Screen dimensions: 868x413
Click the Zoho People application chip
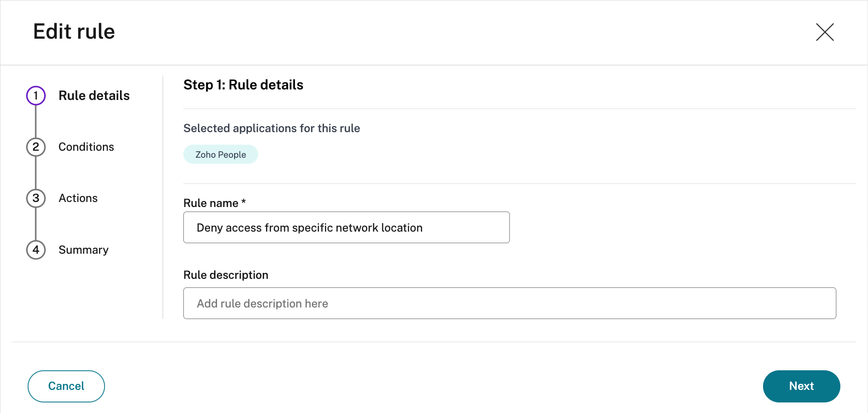pos(221,155)
